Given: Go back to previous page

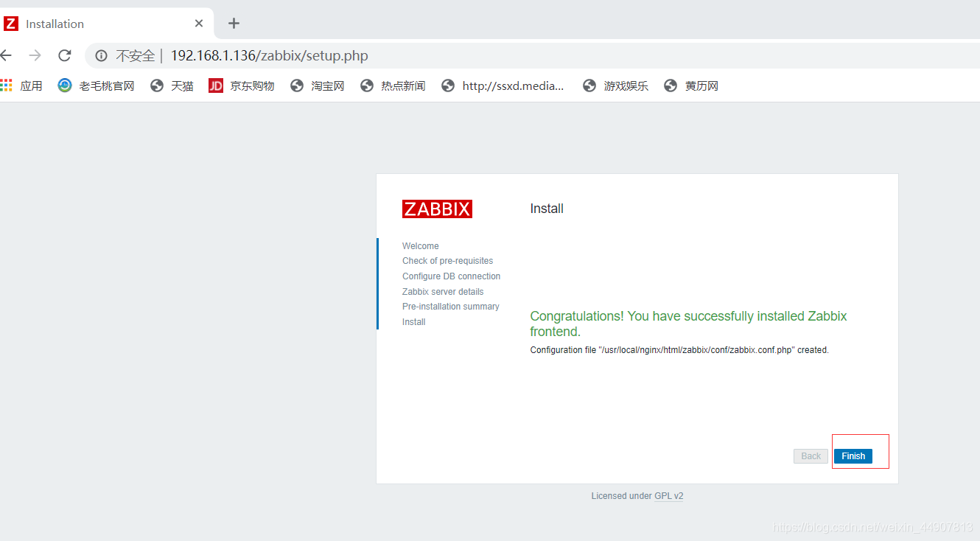Looking at the screenshot, I should (6, 55).
